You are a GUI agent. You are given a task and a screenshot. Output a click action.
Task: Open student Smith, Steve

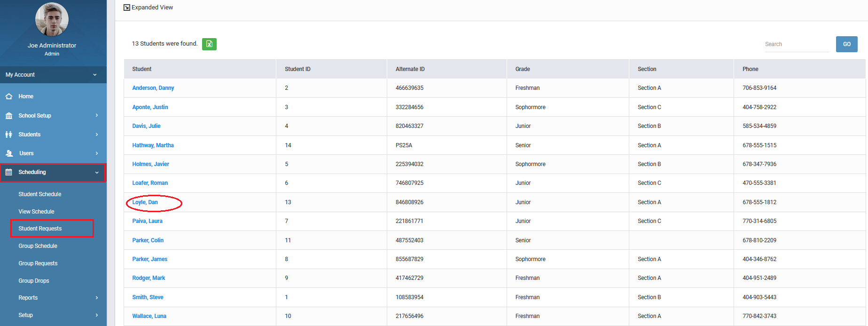pos(148,297)
